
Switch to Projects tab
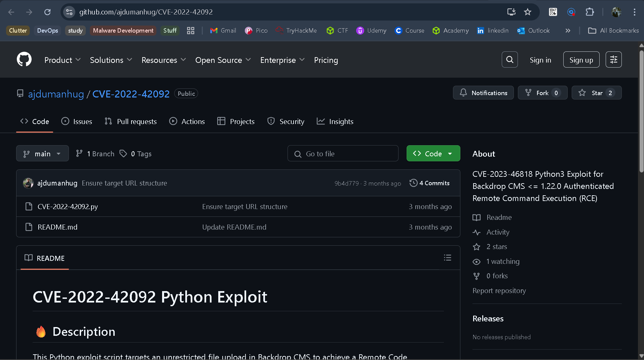[x=236, y=121]
